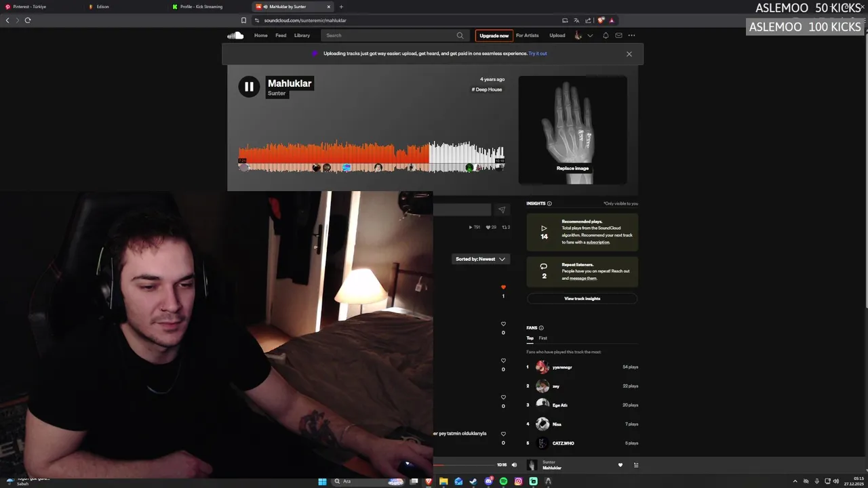The width and height of the screenshot is (868, 488).
Task: Click share icon in address bar
Action: [588, 20]
